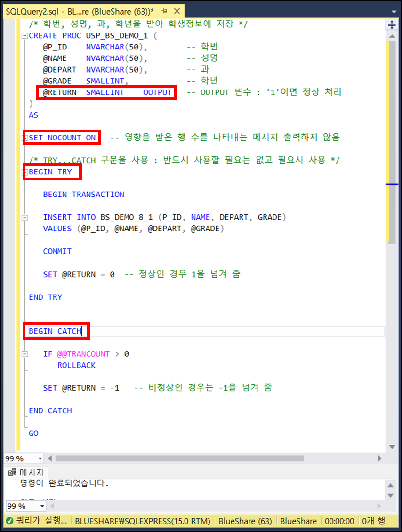Click the 0개 행 row count status
The height and width of the screenshot is (532, 402).
pos(373,521)
